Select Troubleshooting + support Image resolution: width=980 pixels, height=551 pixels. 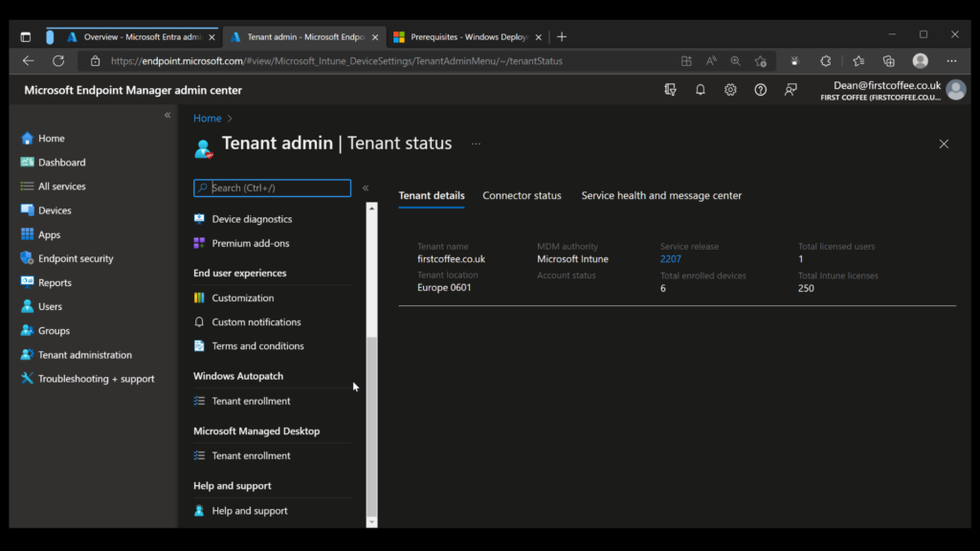click(87, 378)
